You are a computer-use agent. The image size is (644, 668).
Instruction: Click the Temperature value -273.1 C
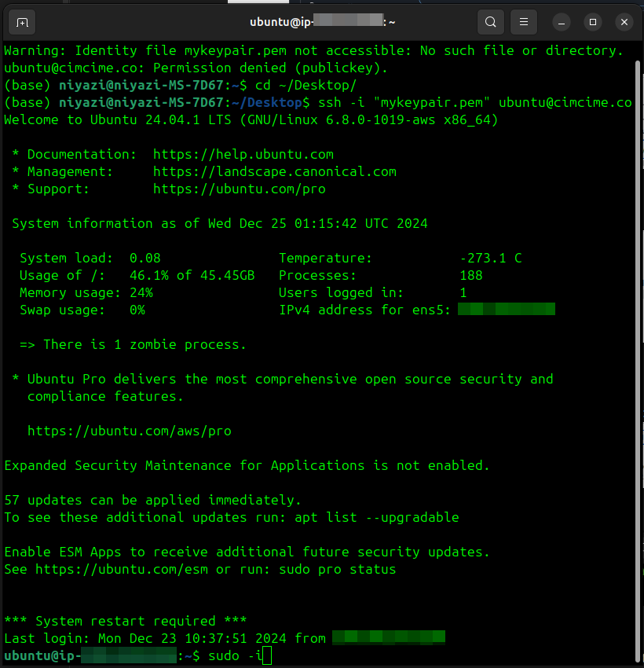point(491,258)
